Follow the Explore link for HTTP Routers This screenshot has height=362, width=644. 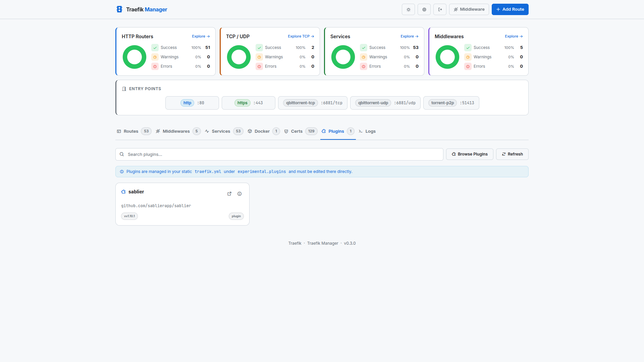(x=200, y=36)
